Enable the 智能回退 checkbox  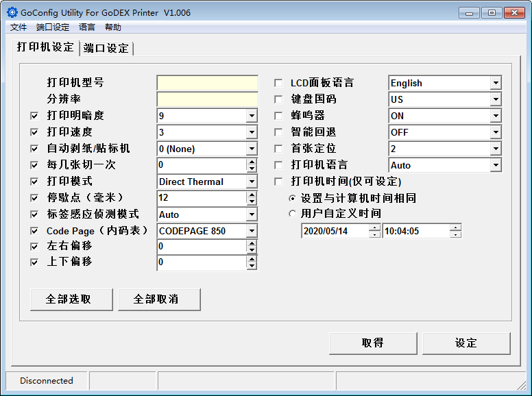pyautogui.click(x=278, y=132)
